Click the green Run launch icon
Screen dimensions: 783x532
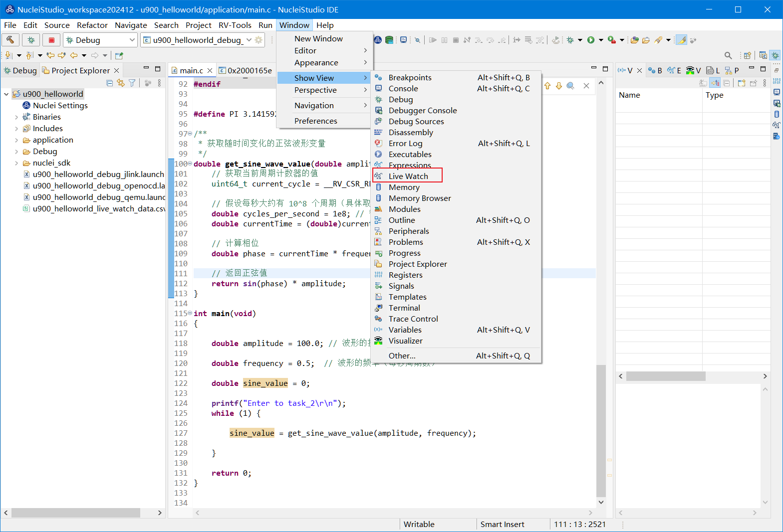click(x=591, y=40)
